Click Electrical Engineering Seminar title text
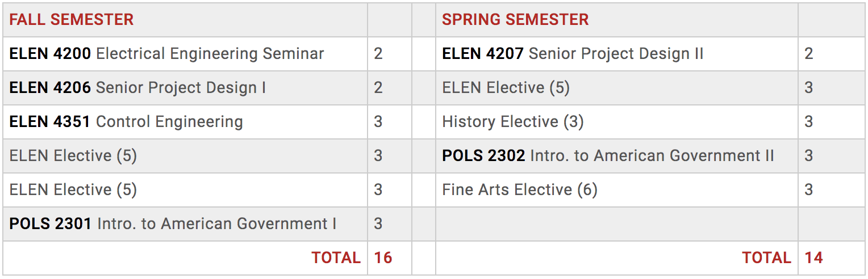The width and height of the screenshot is (868, 279). 210,54
